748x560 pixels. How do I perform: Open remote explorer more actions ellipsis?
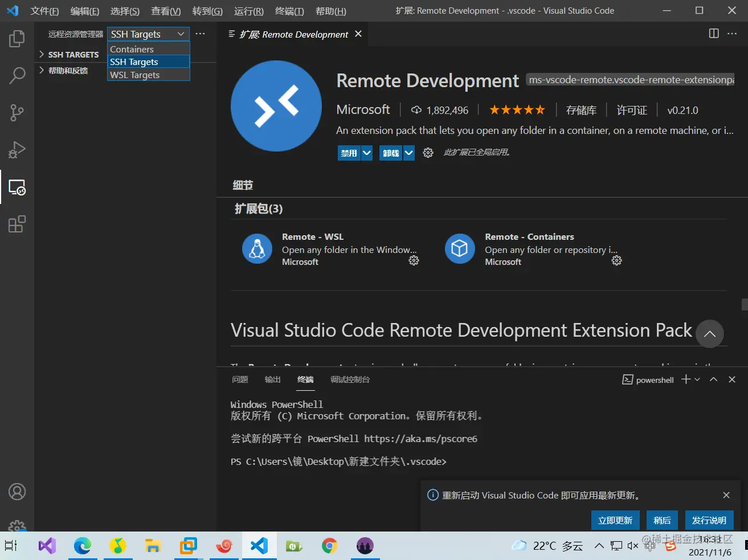(200, 34)
